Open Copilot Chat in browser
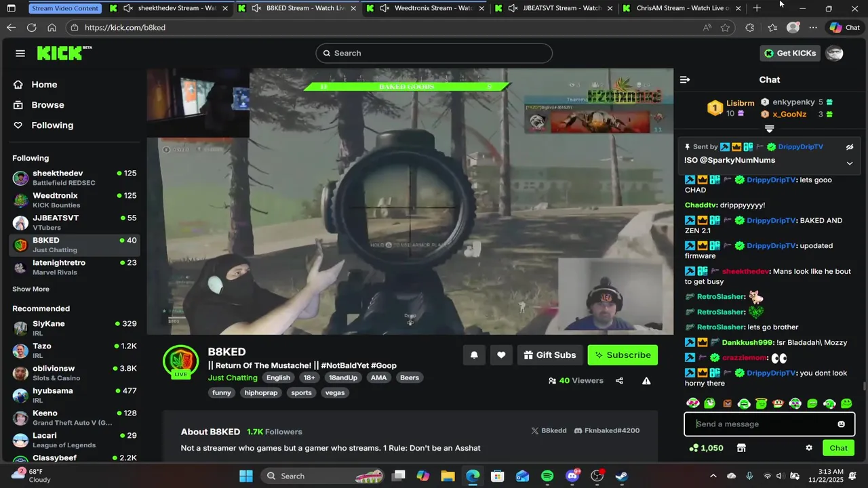 pyautogui.click(x=845, y=28)
